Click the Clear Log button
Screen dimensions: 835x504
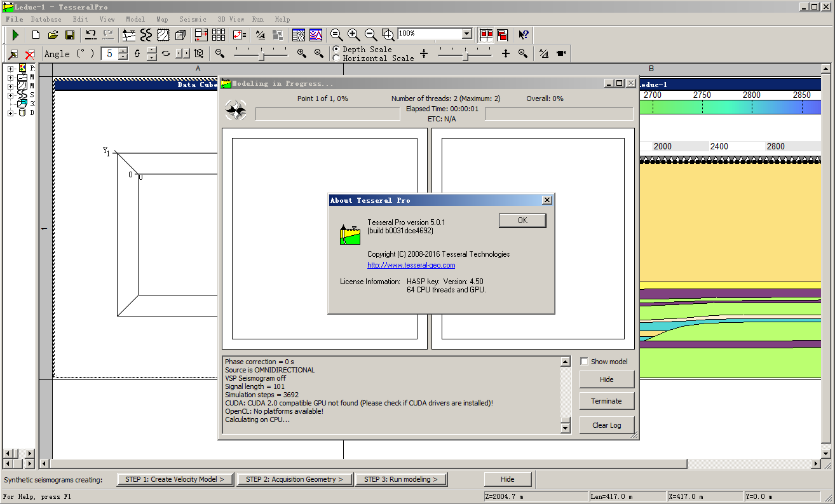[606, 425]
